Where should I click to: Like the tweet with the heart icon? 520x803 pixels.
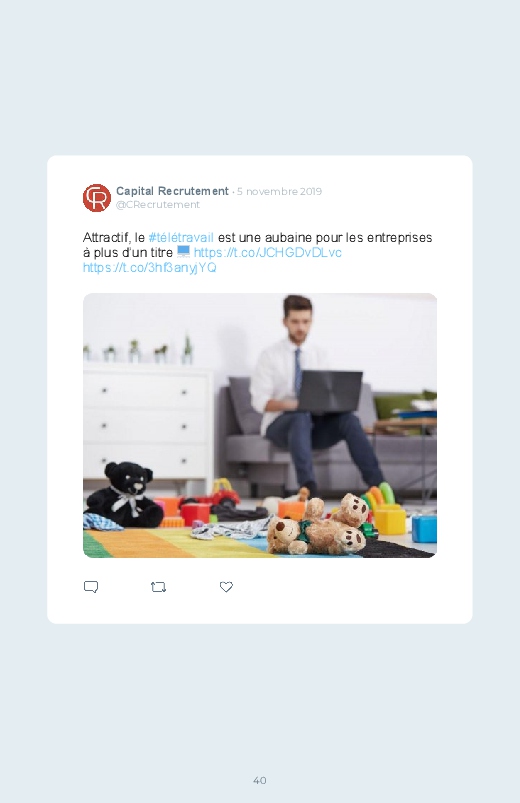click(x=226, y=587)
